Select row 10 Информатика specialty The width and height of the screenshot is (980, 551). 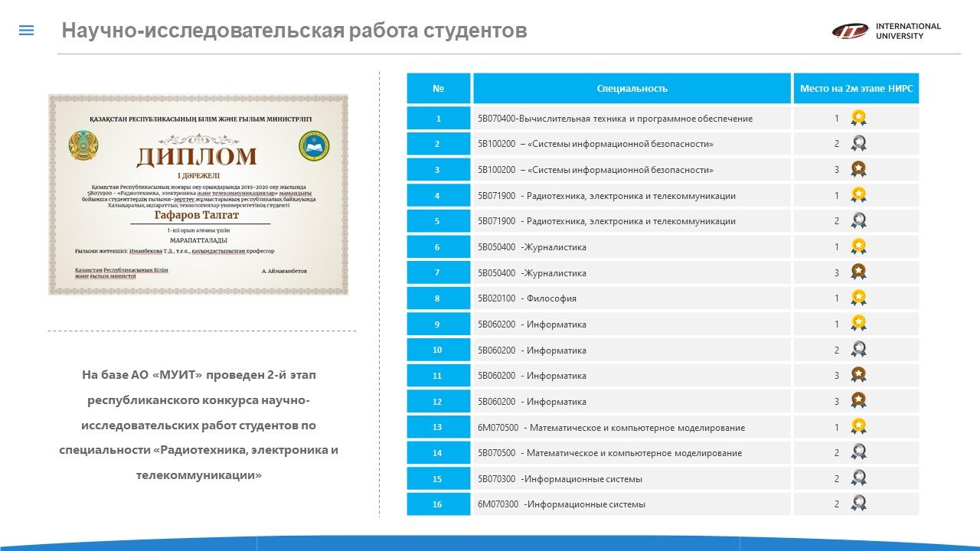point(632,350)
